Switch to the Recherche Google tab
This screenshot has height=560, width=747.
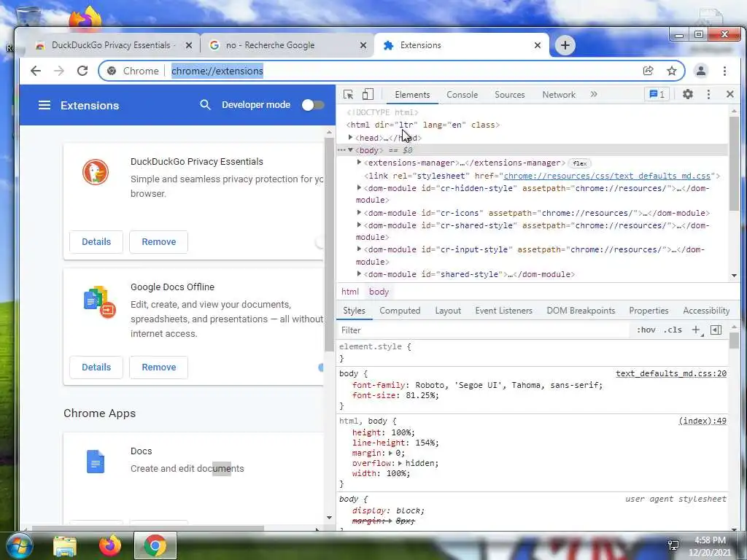tap(287, 45)
